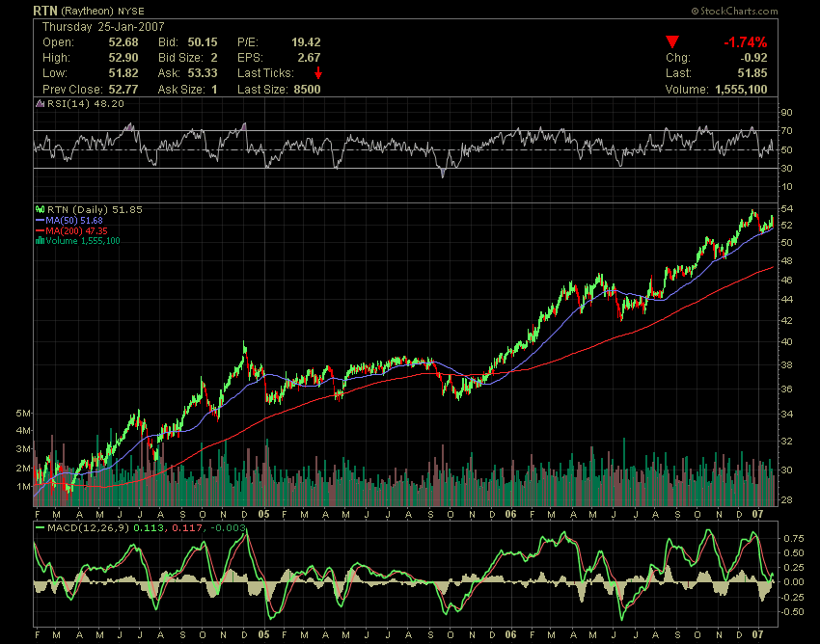Click the 46 label on price axis
This screenshot has width=820, height=644.
coord(786,280)
